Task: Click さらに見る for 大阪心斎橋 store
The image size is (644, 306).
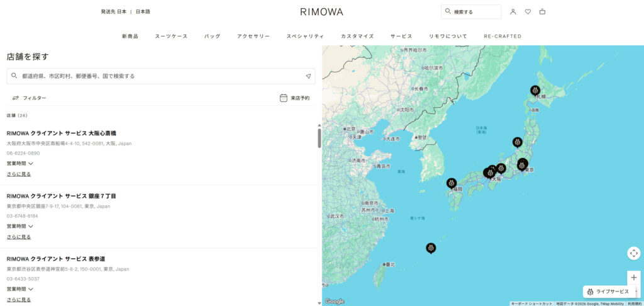Action: (x=19, y=174)
